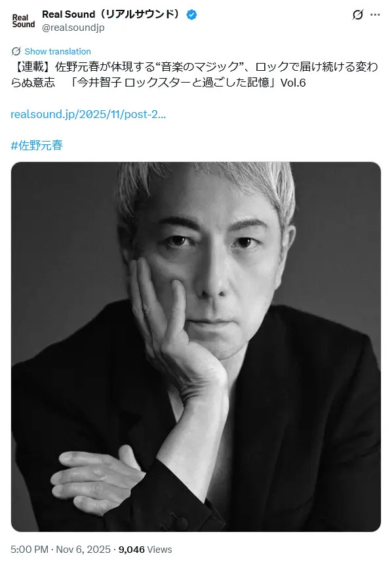Show translation of the post
This screenshot has width=392, height=564.
coord(58,51)
